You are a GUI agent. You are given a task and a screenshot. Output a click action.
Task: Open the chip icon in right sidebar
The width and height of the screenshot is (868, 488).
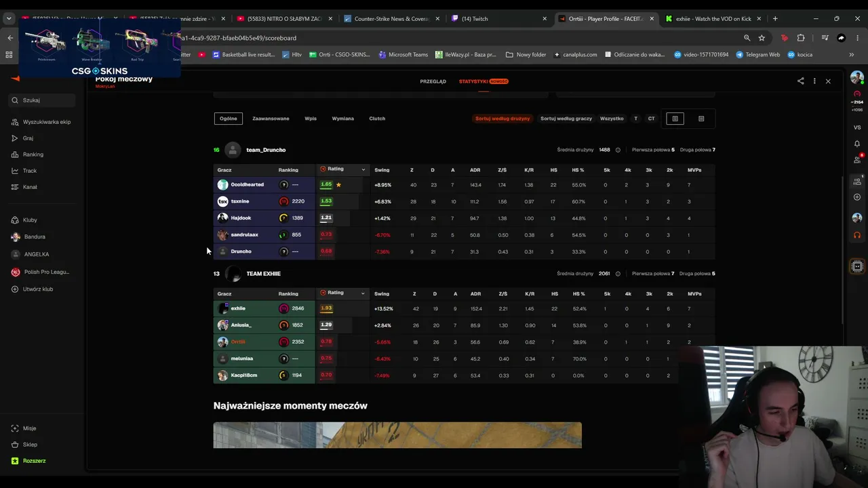coord(857,266)
